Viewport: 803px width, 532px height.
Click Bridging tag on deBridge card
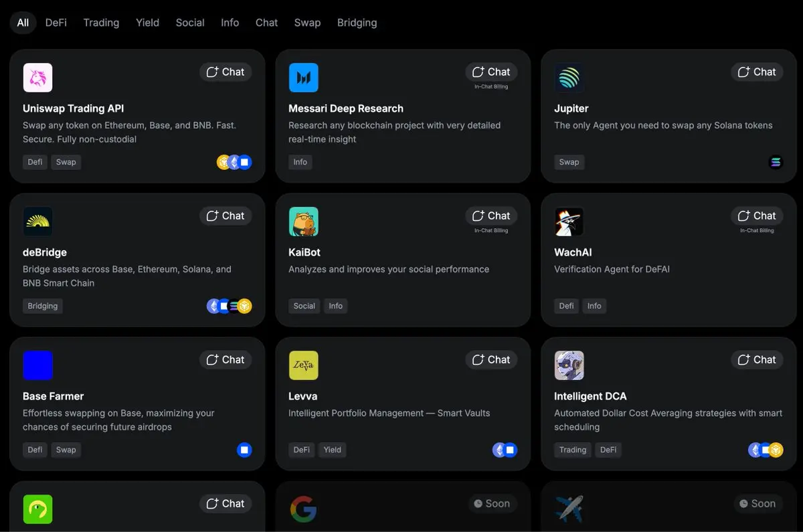pos(43,306)
